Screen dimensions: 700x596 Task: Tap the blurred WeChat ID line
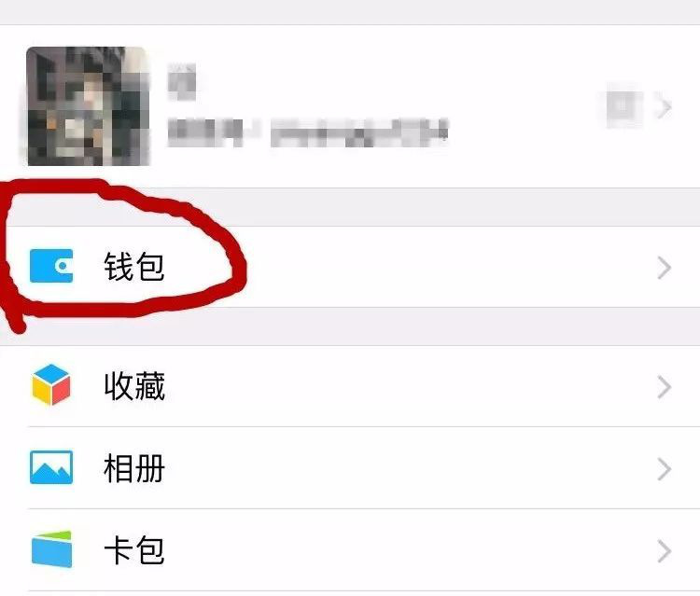(308, 132)
